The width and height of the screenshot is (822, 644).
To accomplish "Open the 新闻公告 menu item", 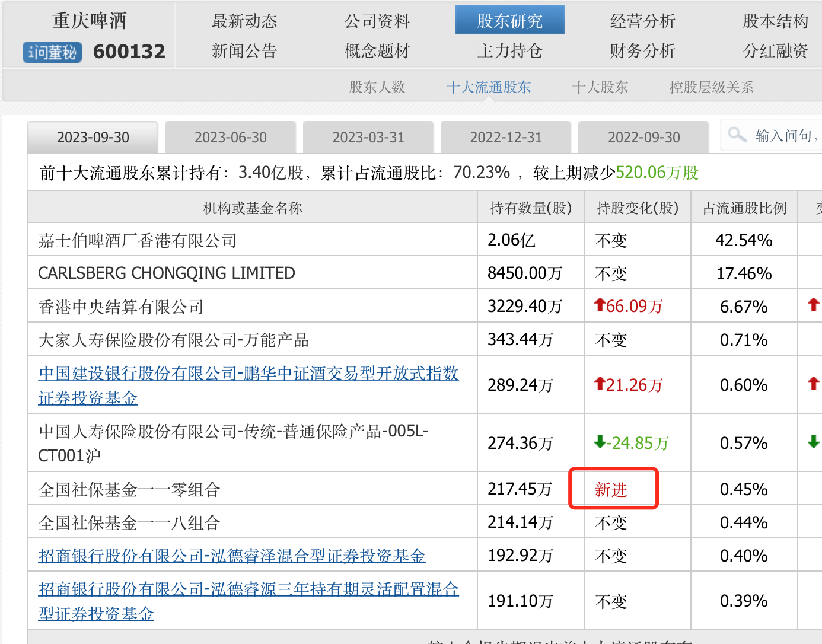I will [244, 51].
